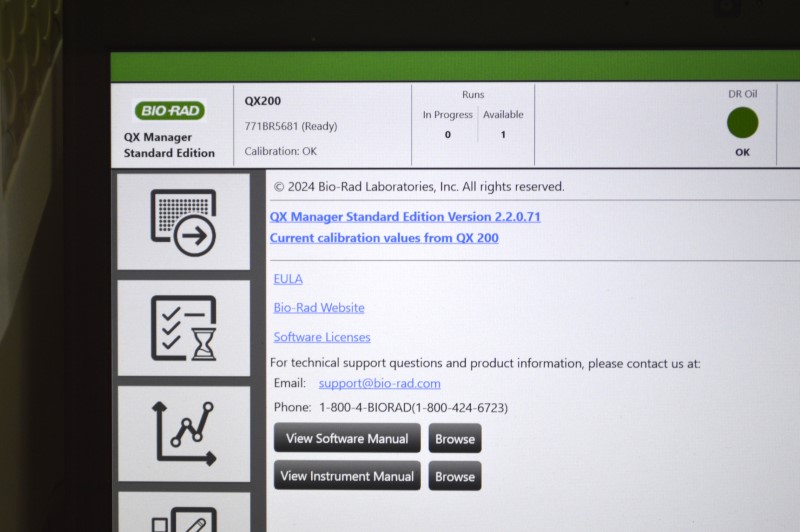800x532 pixels.
Task: Click Browse beside View Software Manual
Action: tap(455, 439)
